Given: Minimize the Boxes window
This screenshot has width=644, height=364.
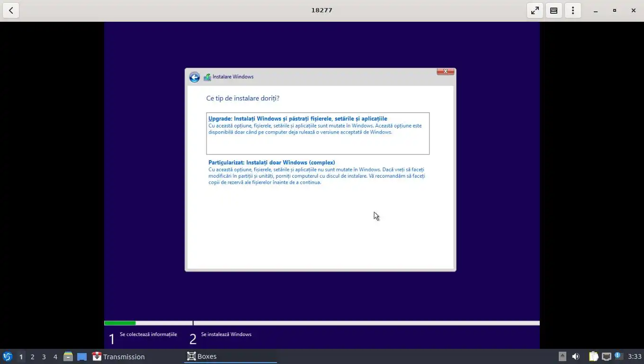Looking at the screenshot, I should tap(596, 10).
